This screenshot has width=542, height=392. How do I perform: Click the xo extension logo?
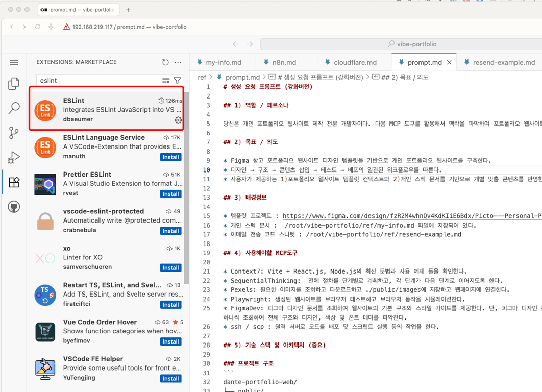click(45, 258)
